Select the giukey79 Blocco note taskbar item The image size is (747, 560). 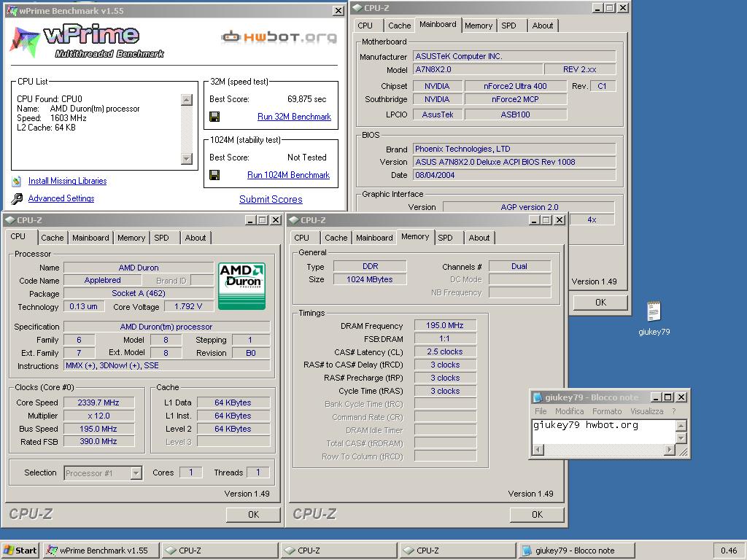[576, 551]
